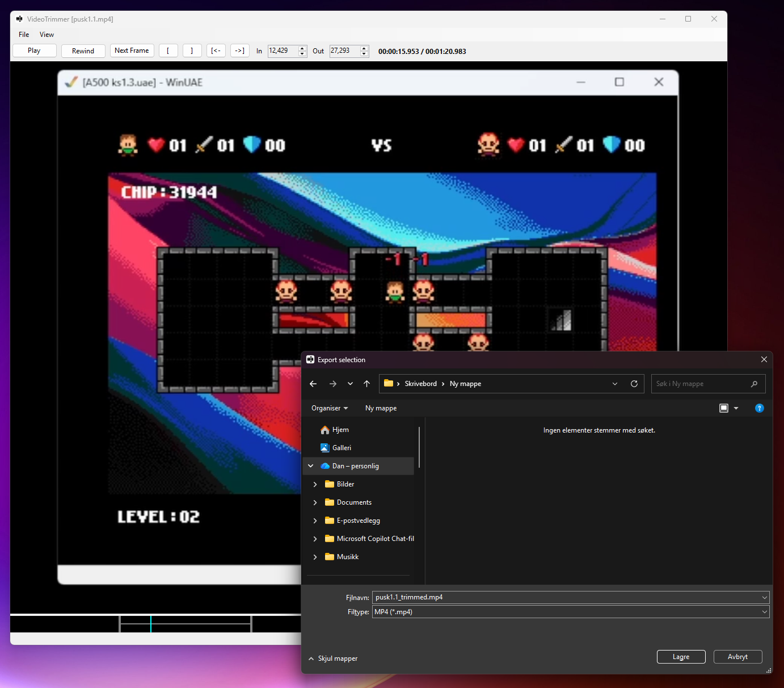This screenshot has width=784, height=688.
Task: Collapse the Dan – personlig tree node
Action: (311, 466)
